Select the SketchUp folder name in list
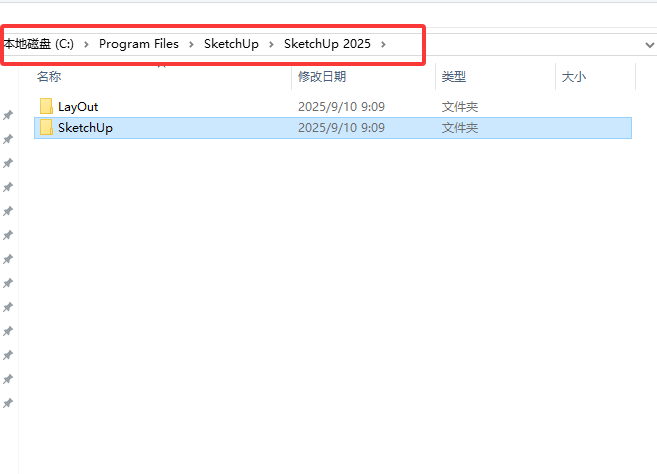Screen dimensions: 657x474 click(85, 128)
